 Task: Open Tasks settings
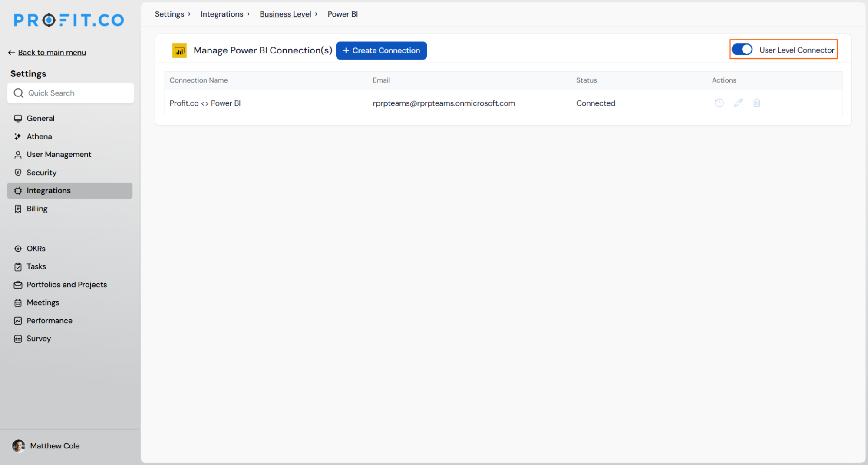[69, 266]
